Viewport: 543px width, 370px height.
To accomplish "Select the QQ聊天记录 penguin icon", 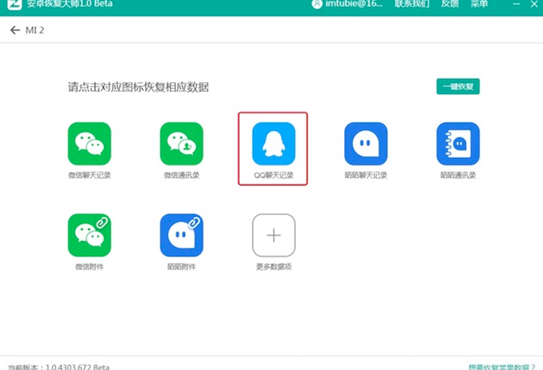I will pyautogui.click(x=274, y=143).
